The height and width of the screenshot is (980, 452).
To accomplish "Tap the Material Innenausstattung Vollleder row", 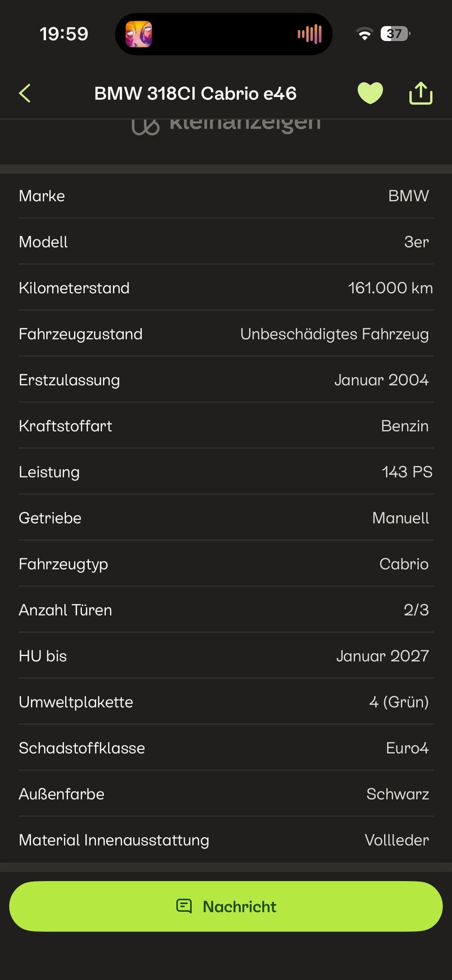I will click(x=226, y=840).
